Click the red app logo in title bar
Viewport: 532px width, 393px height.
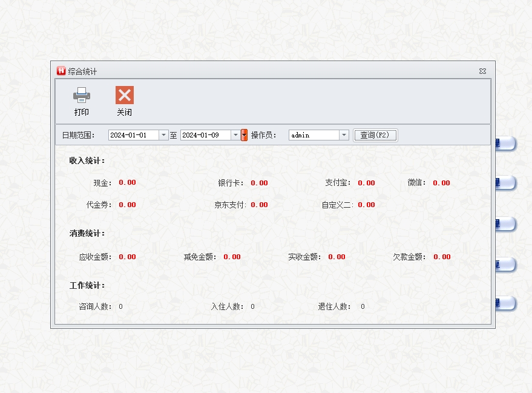coord(61,71)
